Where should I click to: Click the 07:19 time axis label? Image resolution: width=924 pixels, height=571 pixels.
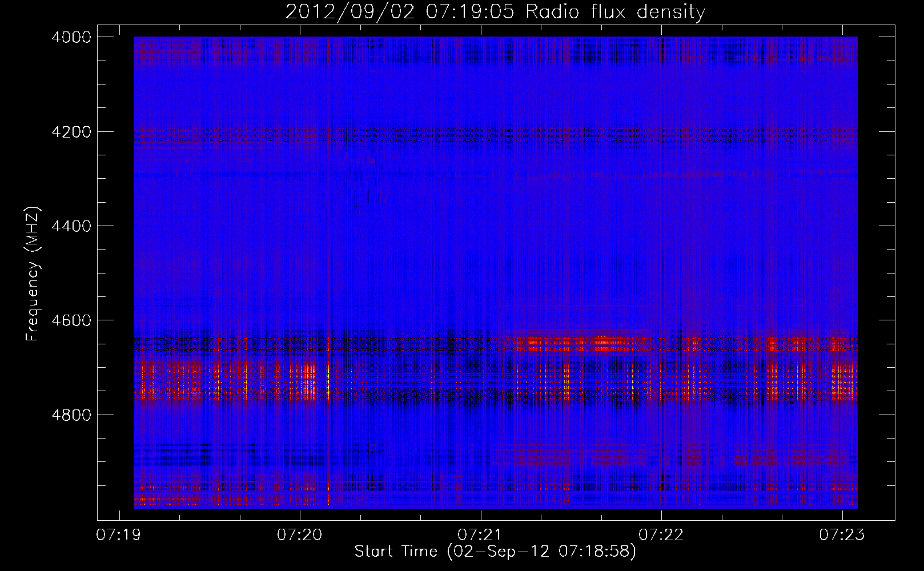119,535
